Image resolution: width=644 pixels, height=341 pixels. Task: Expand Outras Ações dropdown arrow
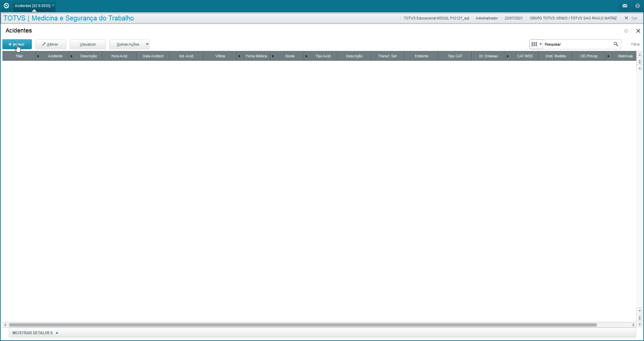(x=147, y=44)
